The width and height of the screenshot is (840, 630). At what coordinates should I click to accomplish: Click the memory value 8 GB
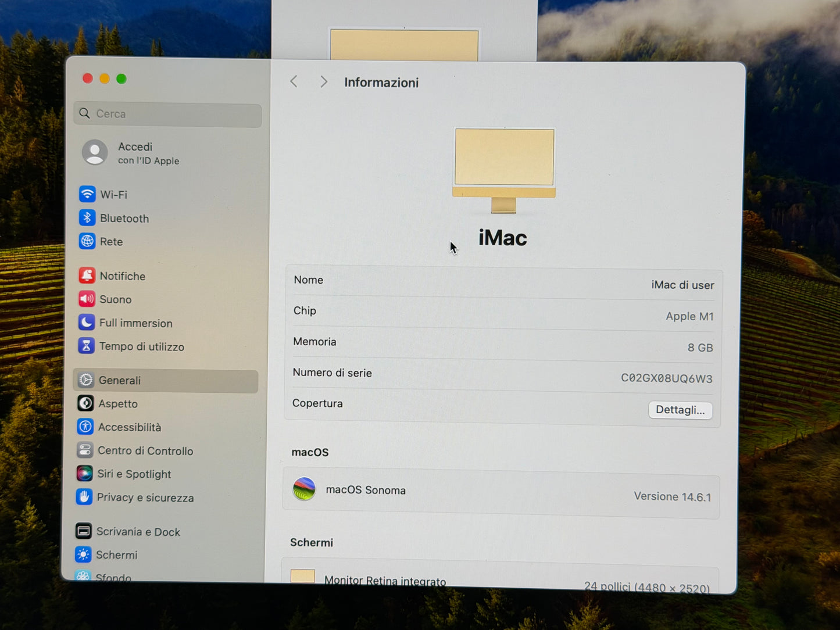coord(700,348)
